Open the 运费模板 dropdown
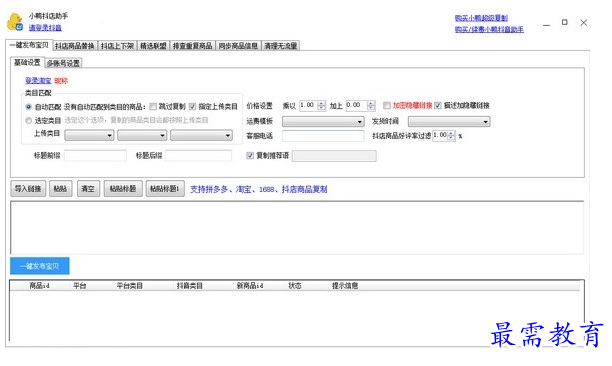This screenshot has width=612, height=366. (x=323, y=122)
